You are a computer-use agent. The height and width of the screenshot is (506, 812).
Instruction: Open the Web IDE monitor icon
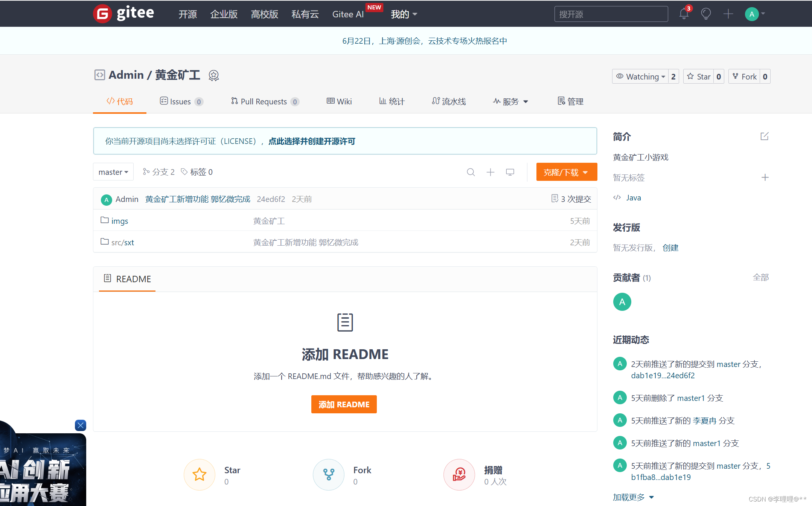point(510,172)
